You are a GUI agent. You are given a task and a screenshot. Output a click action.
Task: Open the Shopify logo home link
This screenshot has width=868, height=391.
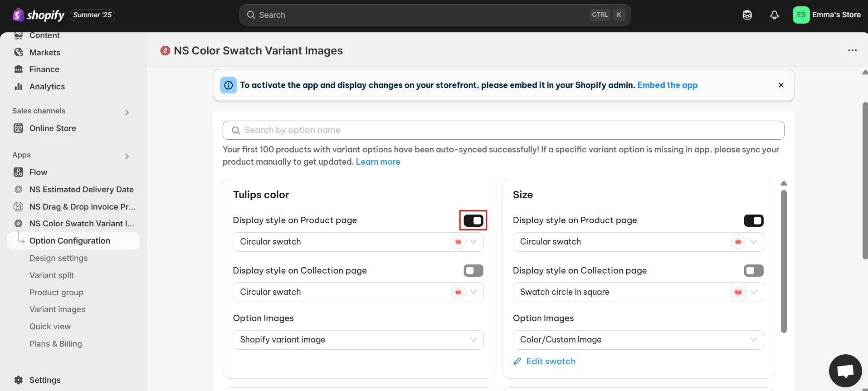pos(39,15)
